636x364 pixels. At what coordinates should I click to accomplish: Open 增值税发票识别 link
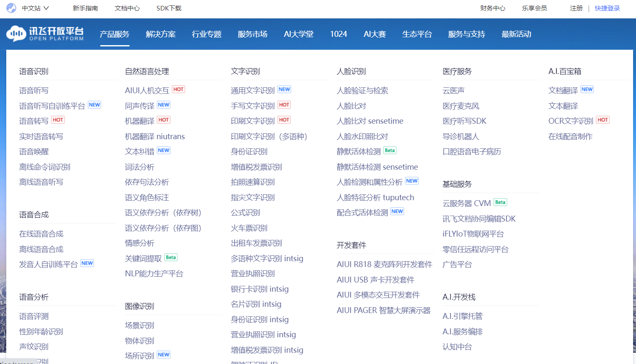click(x=256, y=167)
